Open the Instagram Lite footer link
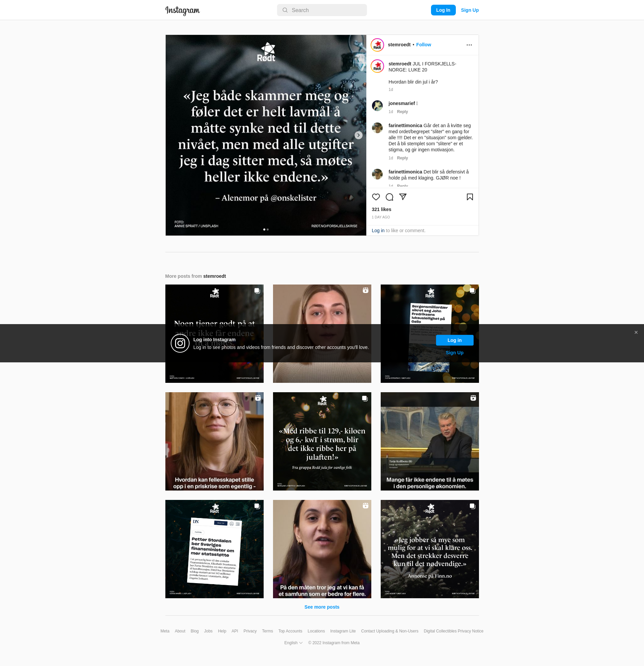Image resolution: width=644 pixels, height=666 pixels. pos(343,631)
